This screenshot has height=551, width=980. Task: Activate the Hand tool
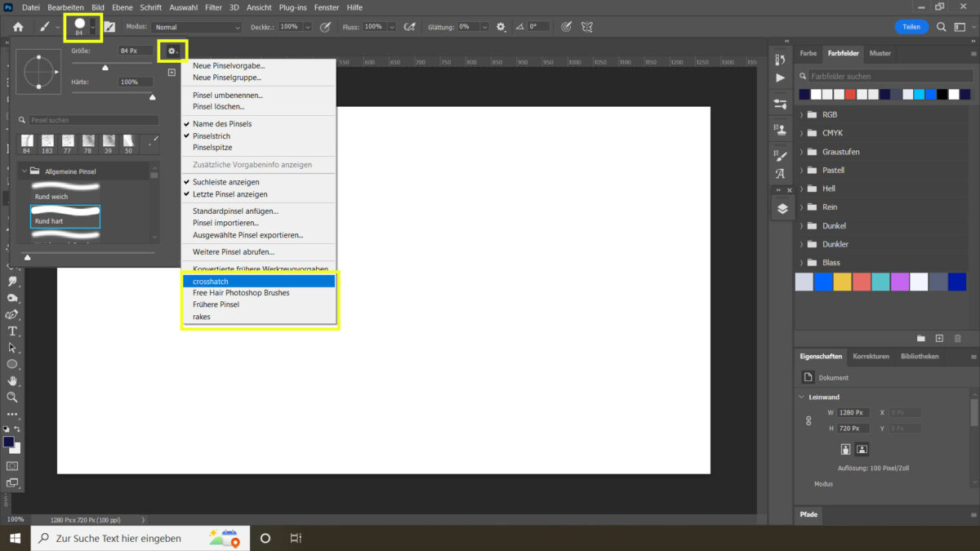coord(12,378)
